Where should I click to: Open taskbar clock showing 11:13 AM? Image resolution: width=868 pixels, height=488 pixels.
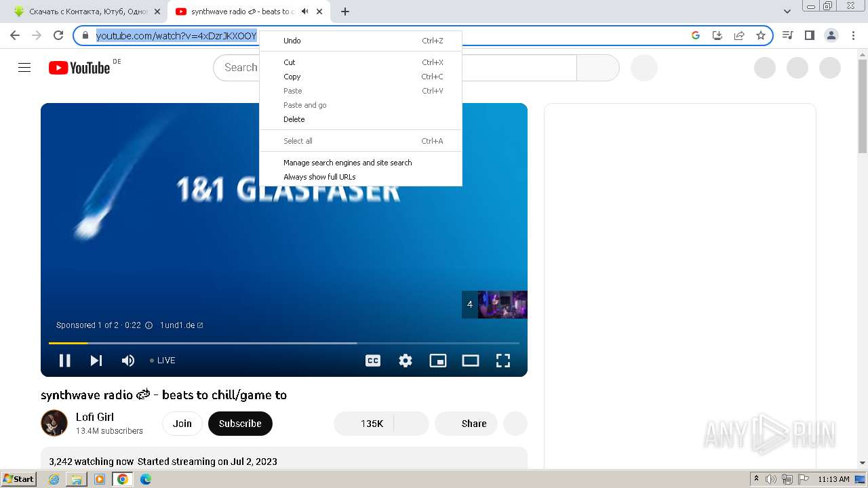coord(833,479)
